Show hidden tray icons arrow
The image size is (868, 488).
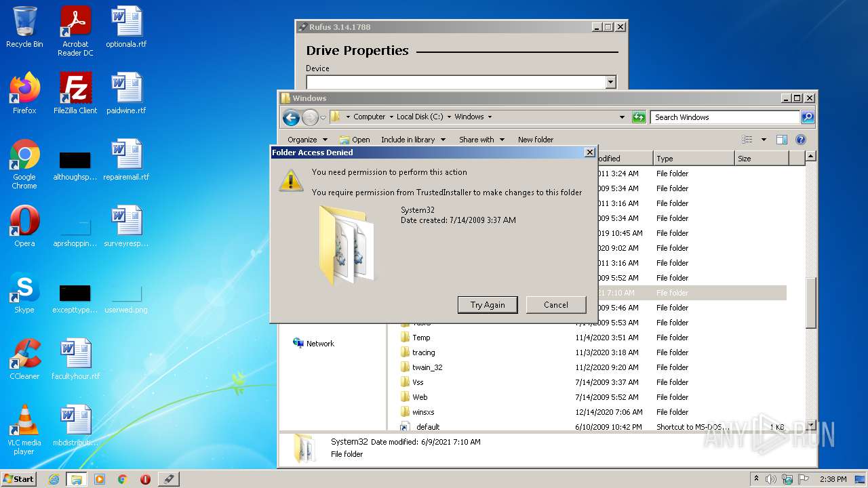(756, 479)
